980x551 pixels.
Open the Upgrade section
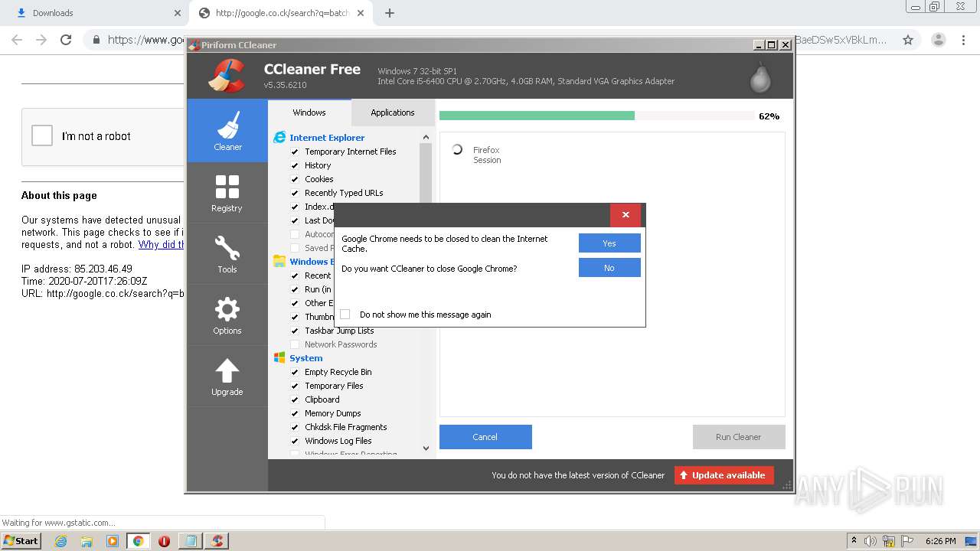[x=227, y=377]
